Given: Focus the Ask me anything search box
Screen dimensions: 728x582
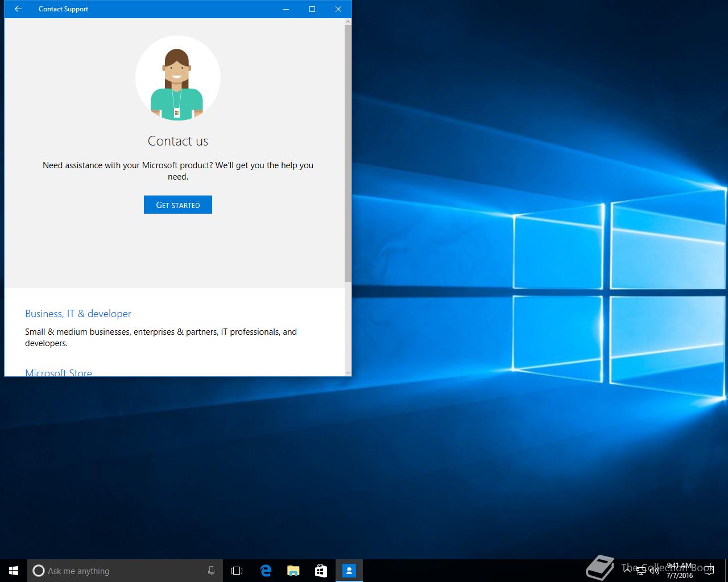Looking at the screenshot, I should [125, 571].
